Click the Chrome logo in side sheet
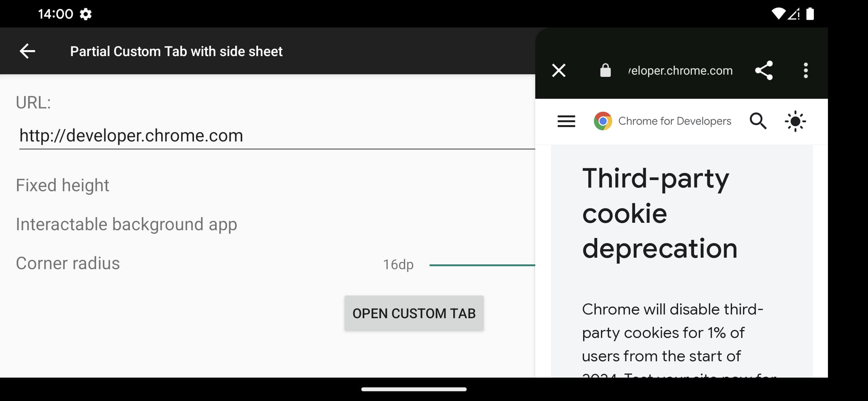868x401 pixels. click(602, 121)
